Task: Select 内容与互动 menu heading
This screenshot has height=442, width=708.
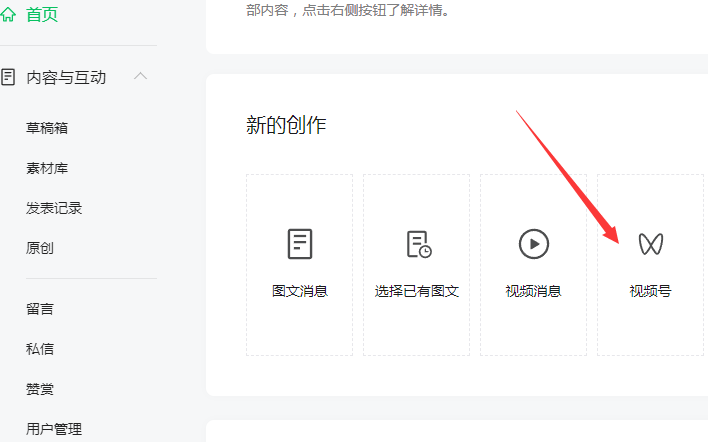Action: [x=66, y=78]
